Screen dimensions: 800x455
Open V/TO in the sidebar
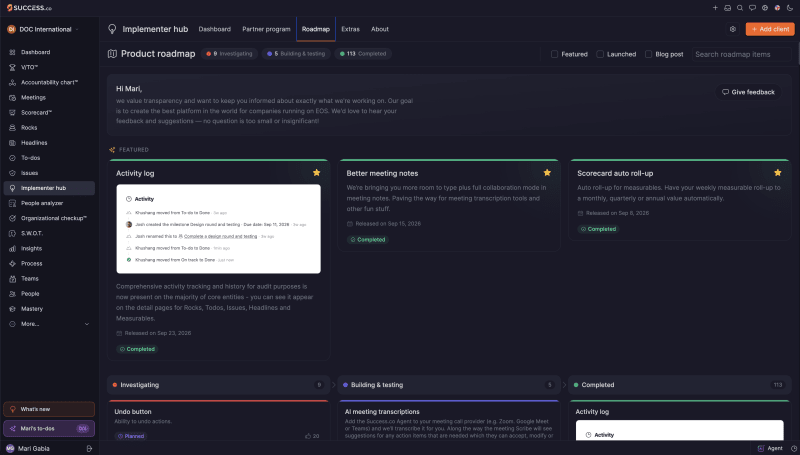click(49, 67)
